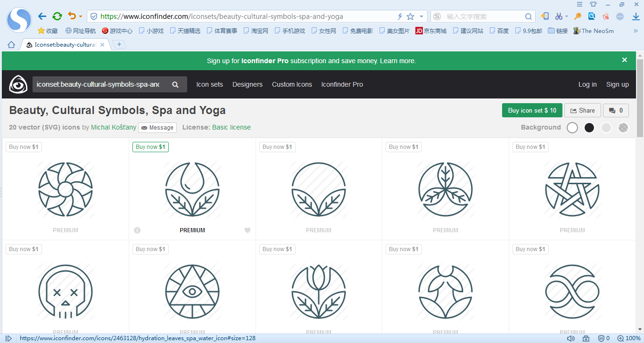Open the skull icon
644x343 pixels.
66,292
